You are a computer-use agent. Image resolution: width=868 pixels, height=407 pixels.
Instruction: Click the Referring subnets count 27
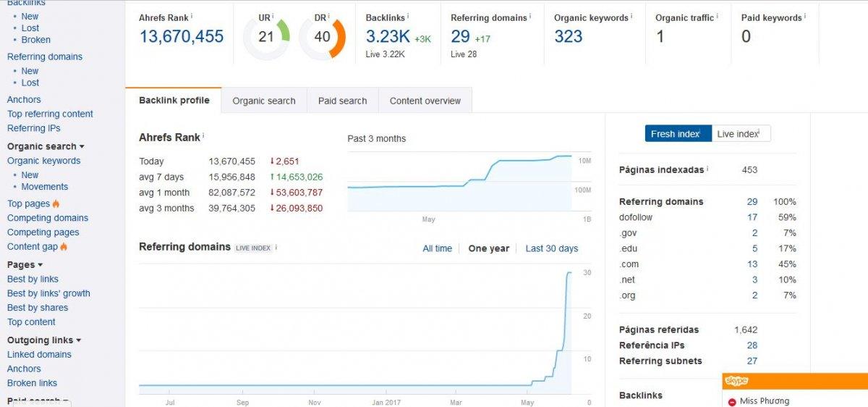coord(752,361)
